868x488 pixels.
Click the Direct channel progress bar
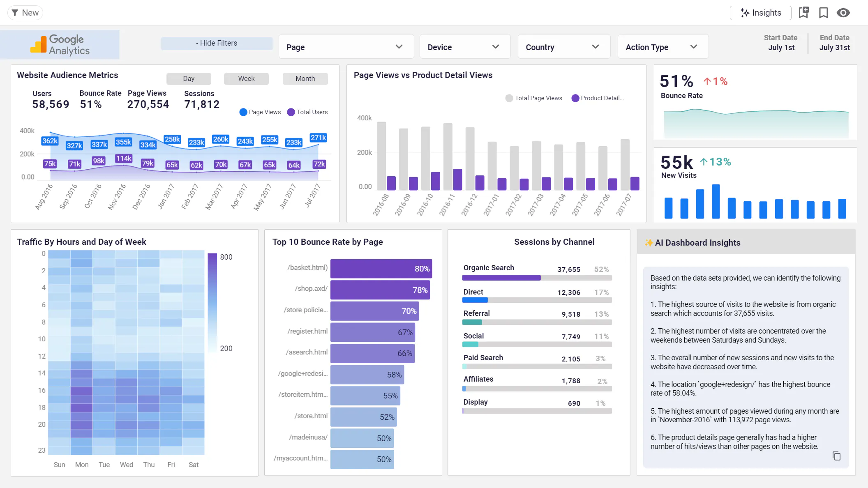point(537,300)
